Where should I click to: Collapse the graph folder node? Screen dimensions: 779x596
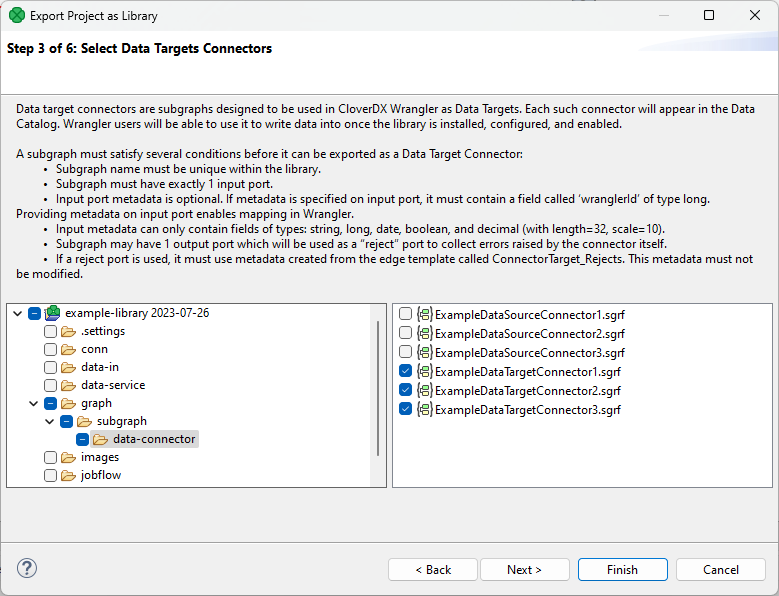pos(34,404)
